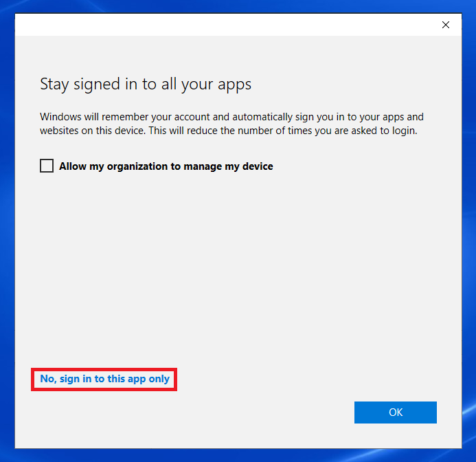The image size is (476, 462).
Task: Click the word "device" in the checkbox label
Action: pos(256,166)
